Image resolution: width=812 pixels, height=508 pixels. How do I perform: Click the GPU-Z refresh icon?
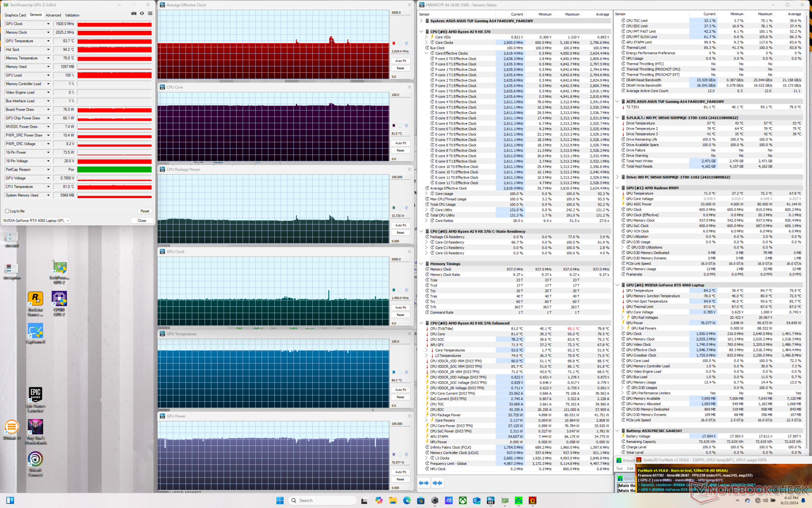[x=142, y=14]
